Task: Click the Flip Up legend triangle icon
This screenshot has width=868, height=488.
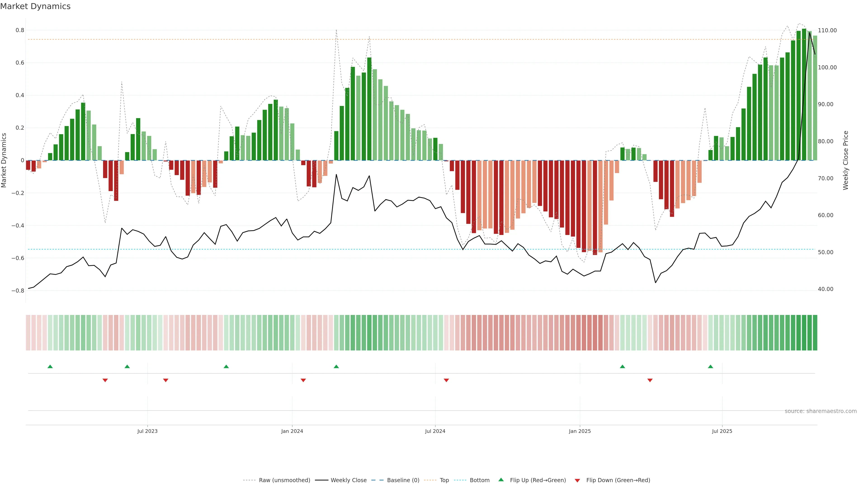Action: tap(501, 480)
